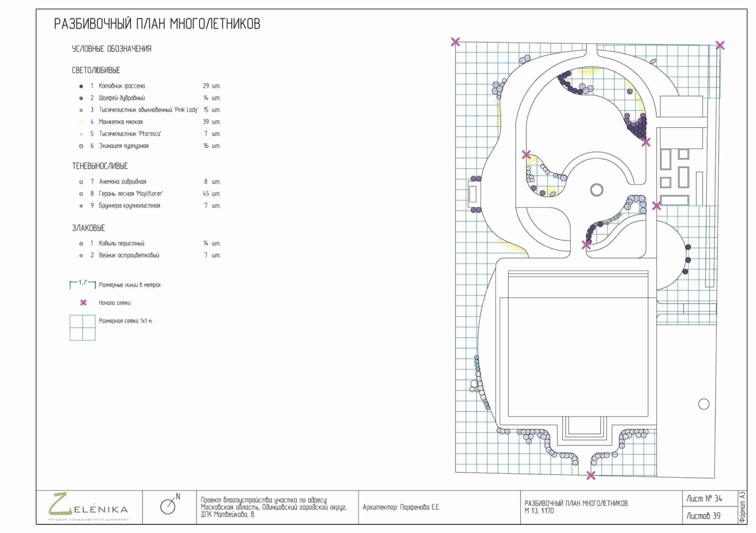Click the small circle in the plan's central round area
This screenshot has width=756, height=533.
(597, 190)
